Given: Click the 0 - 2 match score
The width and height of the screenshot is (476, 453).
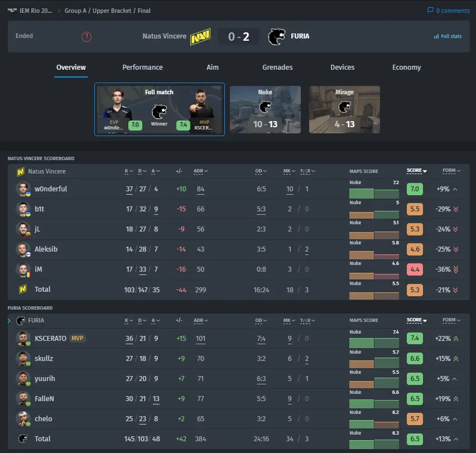Looking at the screenshot, I should [x=239, y=37].
